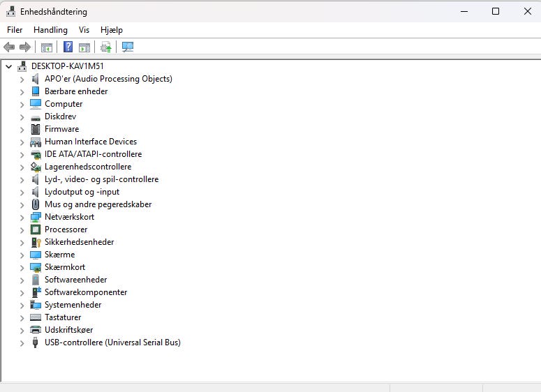Toggle the action pane toolbar icon
Screen dimensions: 541x392
click(84, 47)
